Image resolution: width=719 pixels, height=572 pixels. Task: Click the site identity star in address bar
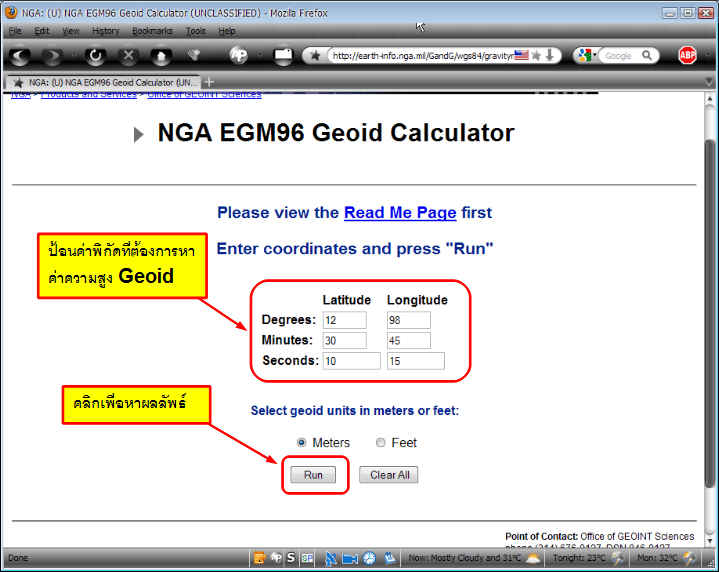pyautogui.click(x=315, y=56)
